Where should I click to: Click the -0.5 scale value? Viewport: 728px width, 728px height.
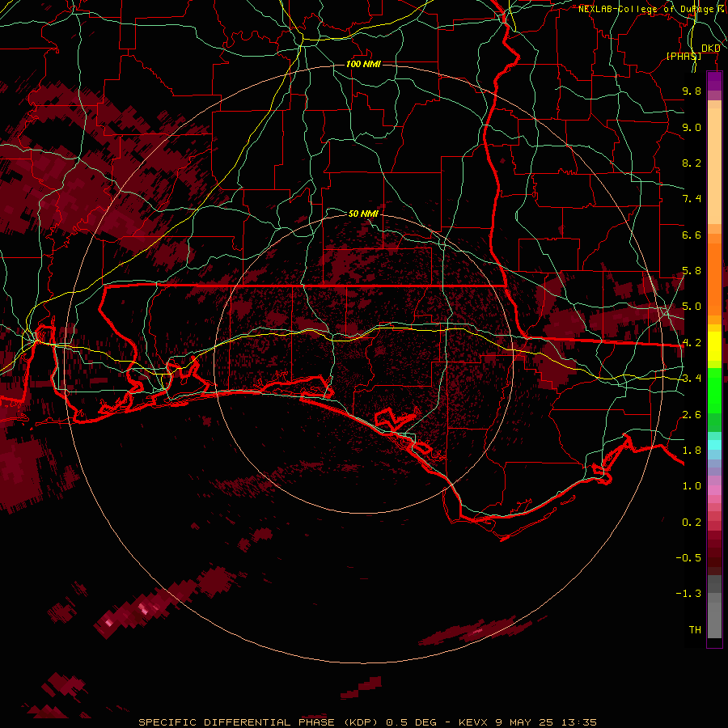coord(688,558)
